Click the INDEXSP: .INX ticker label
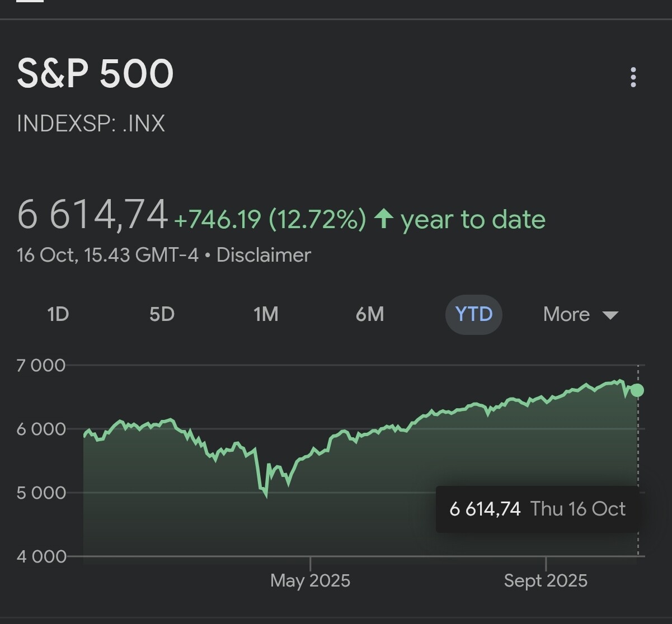The width and height of the screenshot is (672, 624). pos(91,124)
